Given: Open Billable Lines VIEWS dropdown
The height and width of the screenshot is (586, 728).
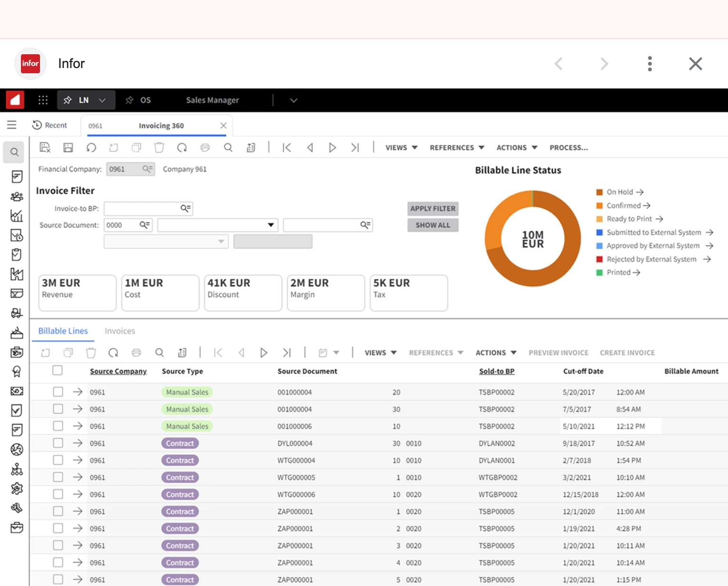Looking at the screenshot, I should [381, 352].
